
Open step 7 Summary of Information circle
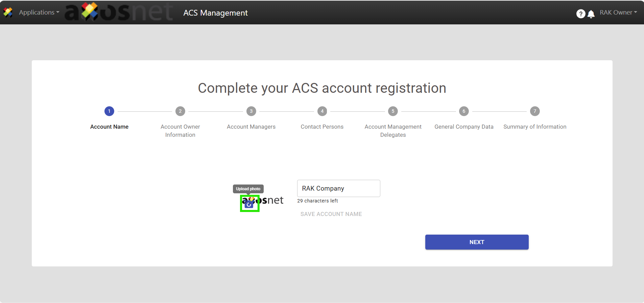535,111
